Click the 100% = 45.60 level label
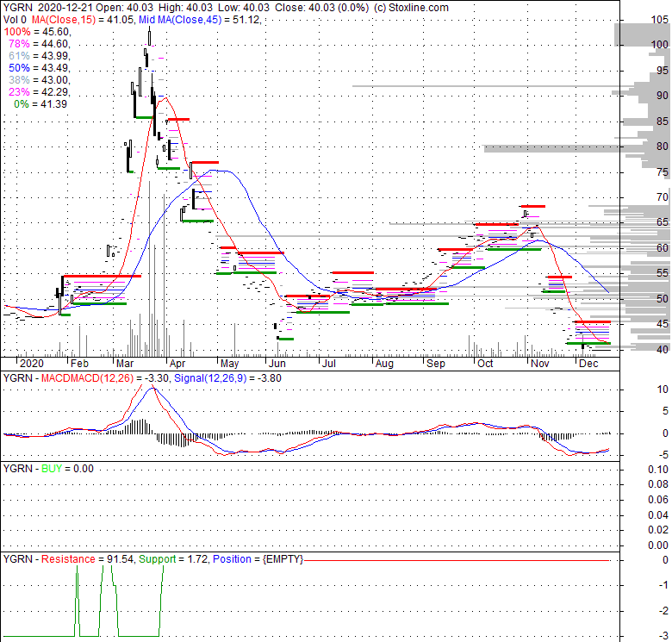Image resolution: width=672 pixels, height=642 pixels. pos(36,32)
